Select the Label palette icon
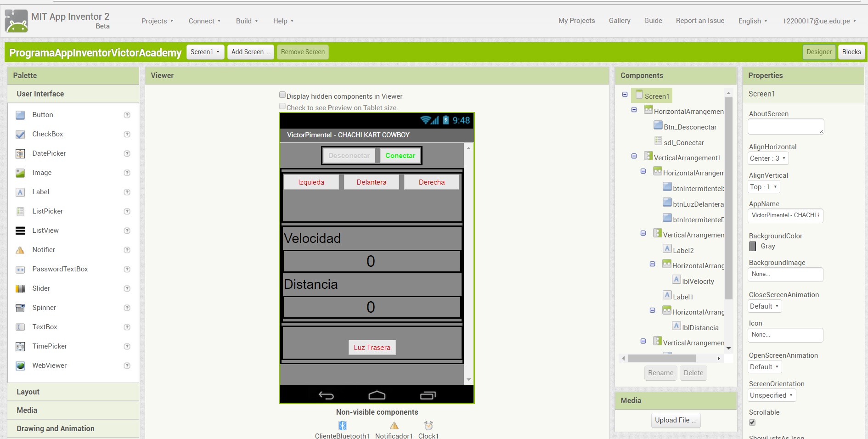This screenshot has height=439, width=868. 20,192
